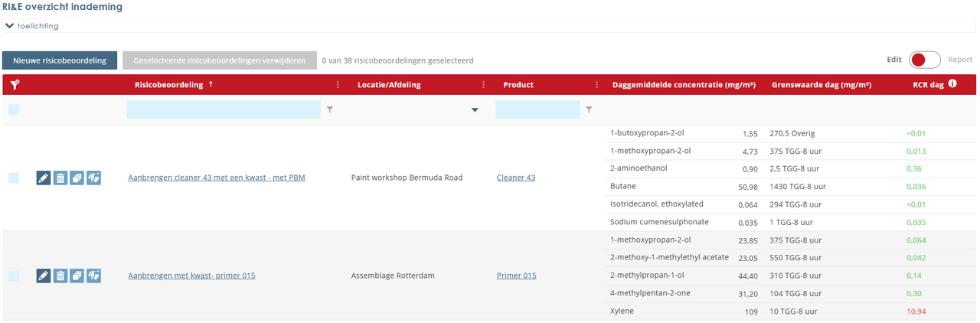Switch the Edit/Report toggle to Report
980x323 pixels.
coord(924,60)
